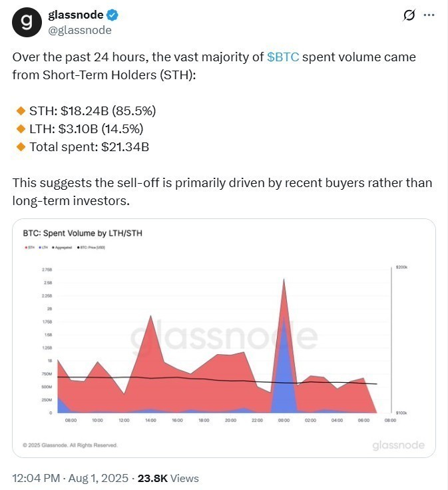Click the glassnode profile avatar
Viewport: 448px width, 490px height.
click(x=27, y=22)
